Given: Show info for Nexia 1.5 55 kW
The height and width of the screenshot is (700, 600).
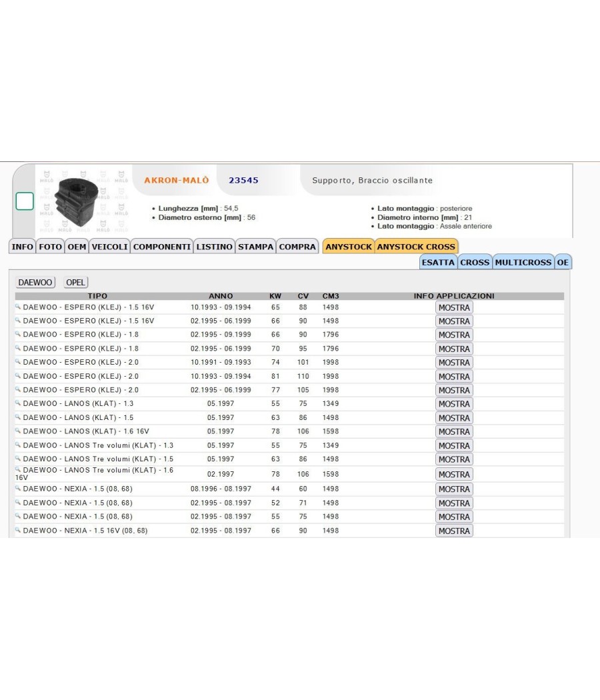Looking at the screenshot, I should (x=454, y=517).
